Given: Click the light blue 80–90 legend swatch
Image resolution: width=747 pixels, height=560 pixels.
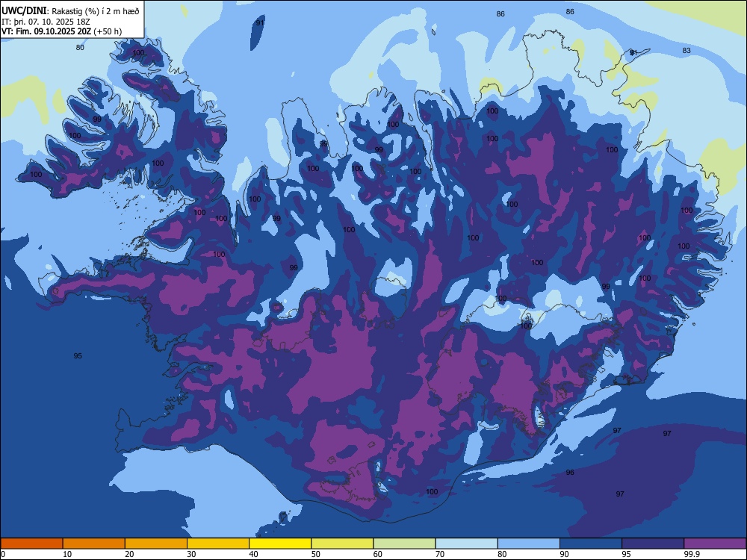Looking at the screenshot, I should tap(529, 544).
